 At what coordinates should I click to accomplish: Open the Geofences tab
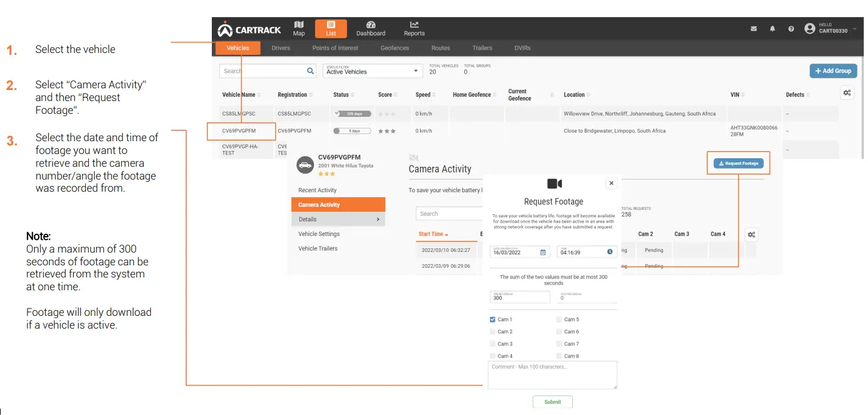click(x=395, y=48)
